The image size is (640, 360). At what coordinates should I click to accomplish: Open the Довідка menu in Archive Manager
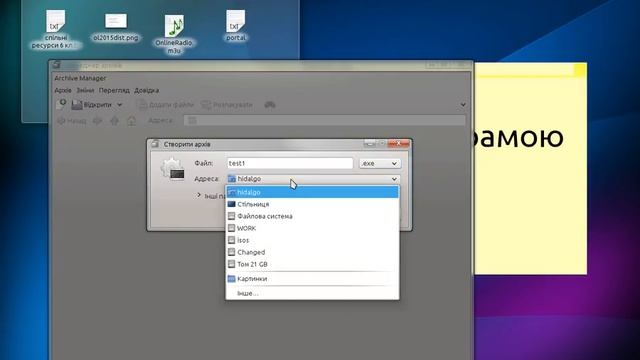tap(147, 90)
